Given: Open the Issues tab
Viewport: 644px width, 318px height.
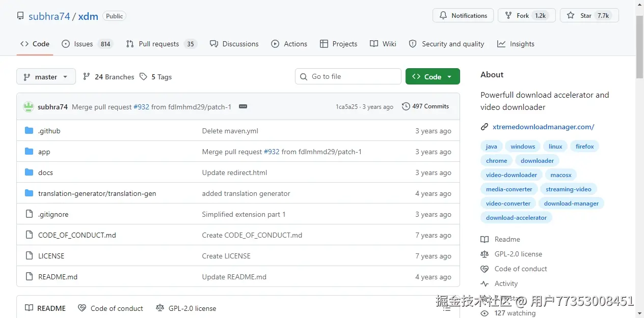Looking at the screenshot, I should pyautogui.click(x=87, y=44).
